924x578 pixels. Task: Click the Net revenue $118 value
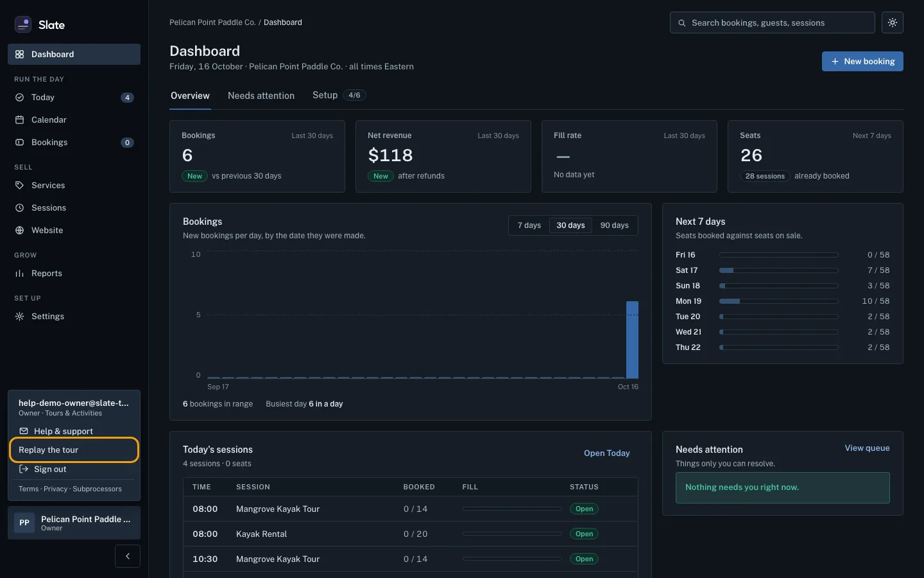pos(390,155)
